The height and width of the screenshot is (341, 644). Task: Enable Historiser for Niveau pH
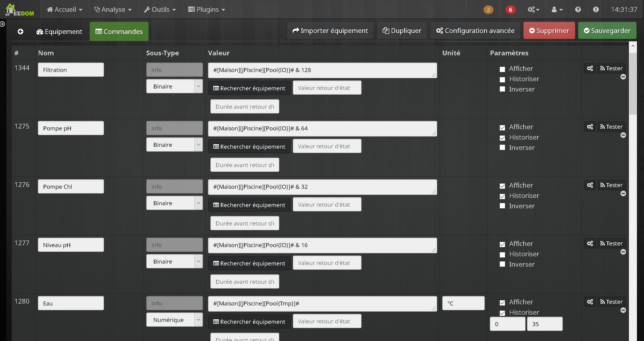[x=502, y=255]
